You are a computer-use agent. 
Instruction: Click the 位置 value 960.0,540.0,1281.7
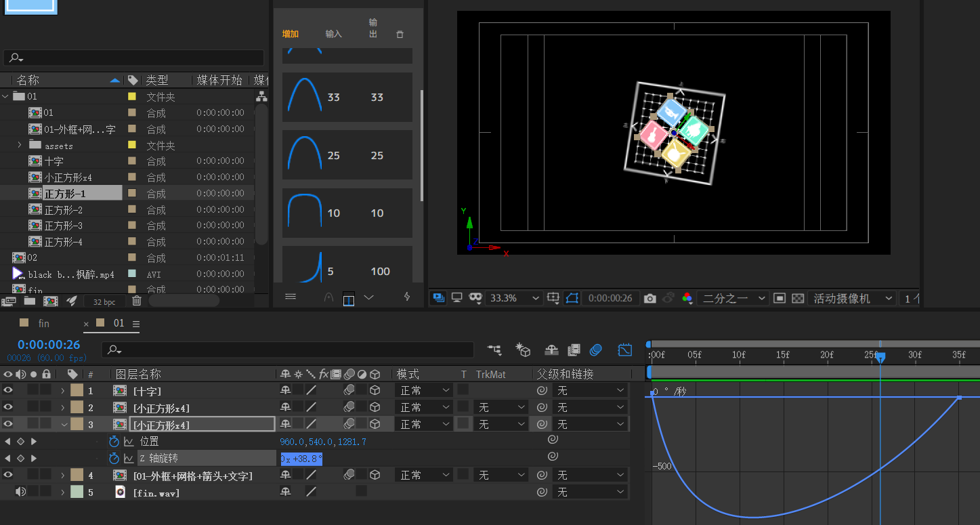(x=323, y=442)
